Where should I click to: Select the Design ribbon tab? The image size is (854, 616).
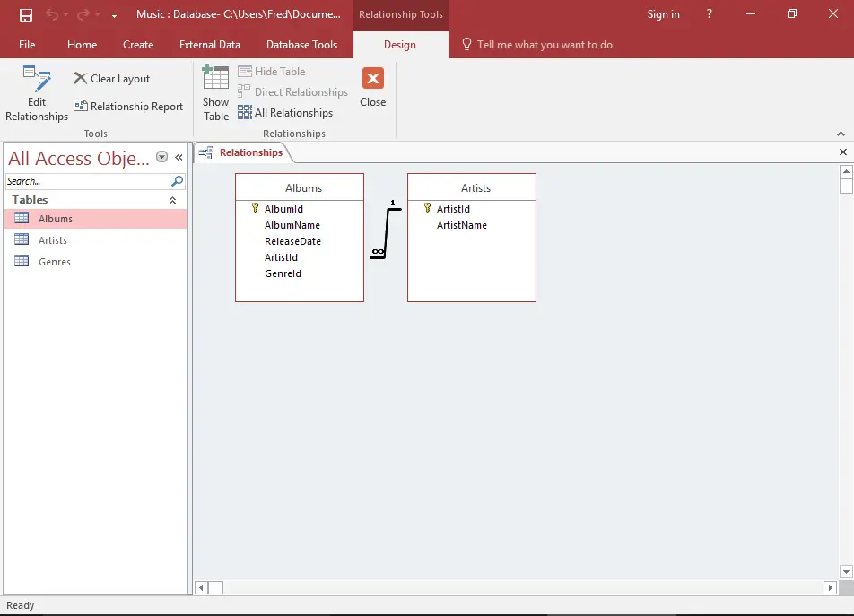400,45
